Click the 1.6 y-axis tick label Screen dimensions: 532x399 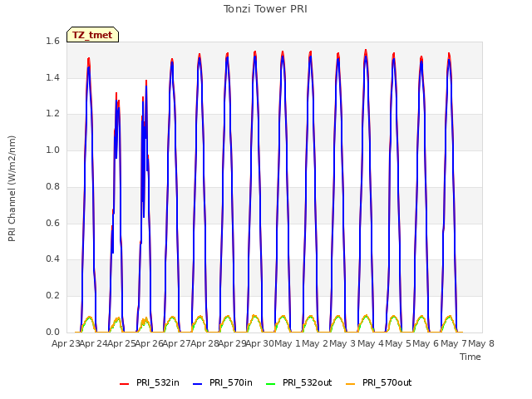(52, 41)
